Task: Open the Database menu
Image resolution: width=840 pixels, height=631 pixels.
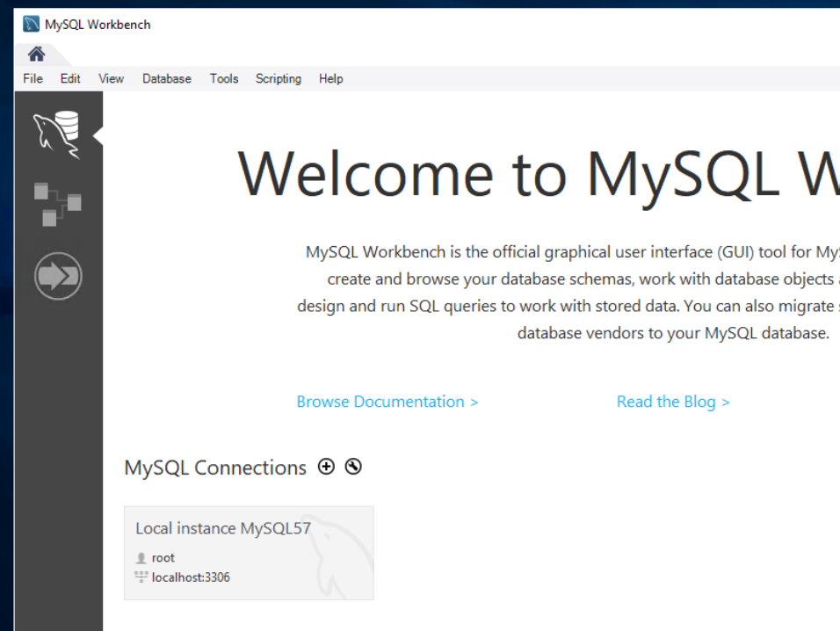Action: (x=167, y=79)
